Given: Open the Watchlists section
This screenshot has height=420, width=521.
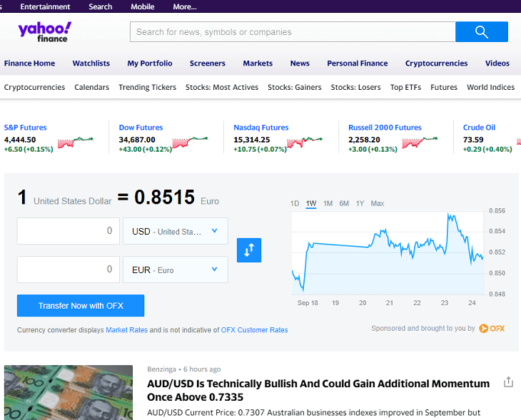Looking at the screenshot, I should (x=91, y=63).
